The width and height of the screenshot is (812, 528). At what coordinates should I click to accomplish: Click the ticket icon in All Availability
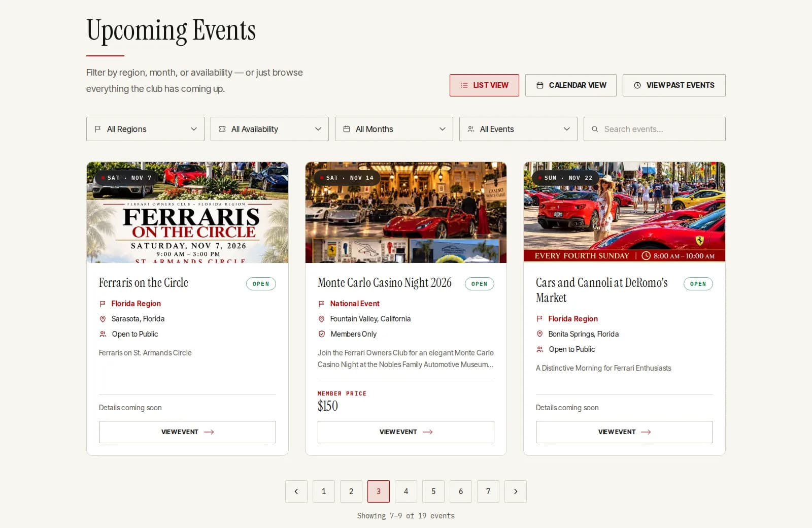pyautogui.click(x=222, y=129)
